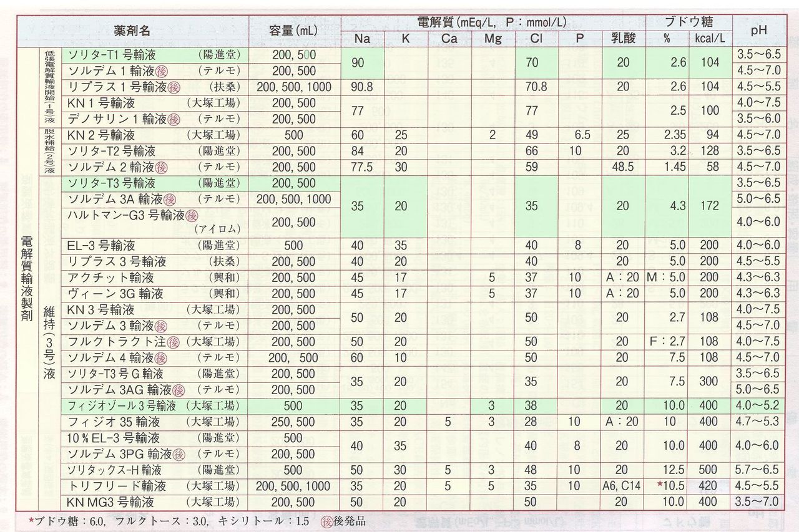The image size is (799, 532).
Task: Select the volume cell 250, 500
Action: 293,422
